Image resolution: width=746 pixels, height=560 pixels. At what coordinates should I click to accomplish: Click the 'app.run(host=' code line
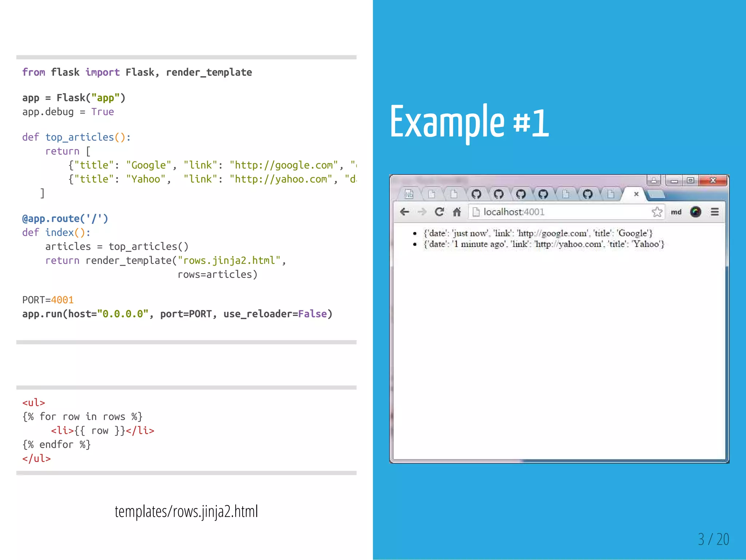(177, 314)
